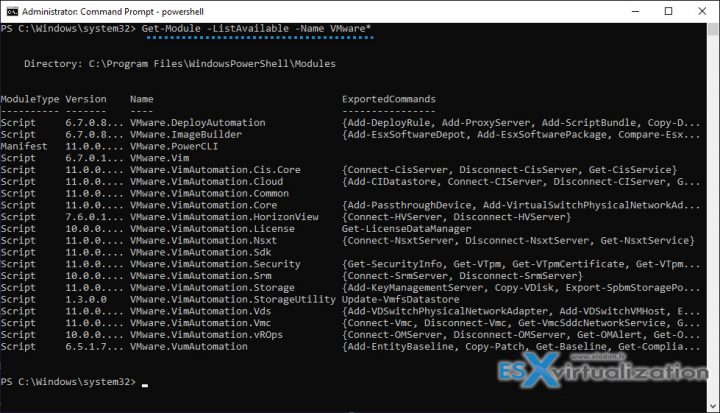
Task: Click 'VMware.DeployAutomation' module name
Action: coord(197,123)
